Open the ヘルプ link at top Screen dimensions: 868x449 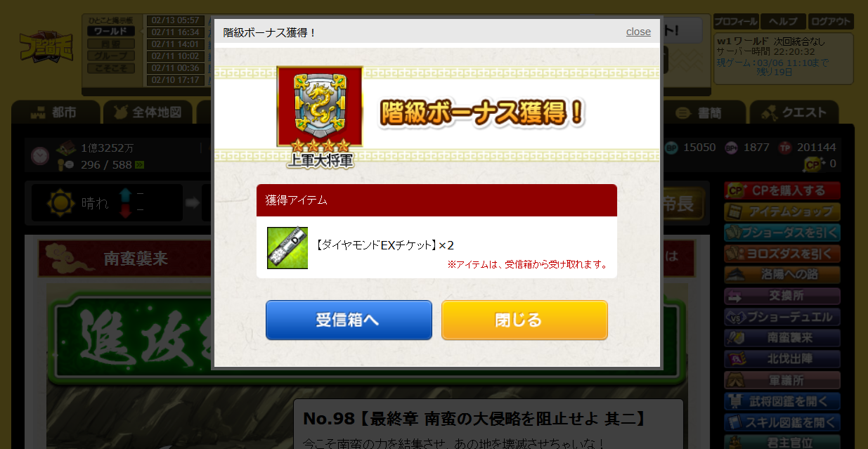click(x=783, y=22)
